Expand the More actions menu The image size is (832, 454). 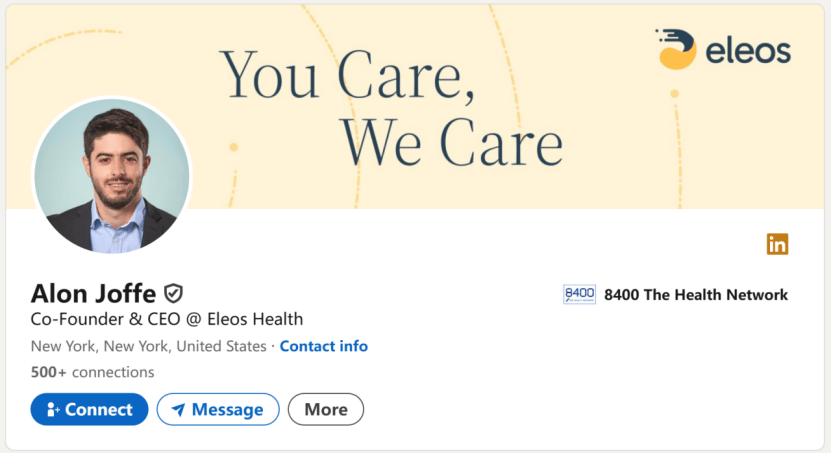pos(326,409)
